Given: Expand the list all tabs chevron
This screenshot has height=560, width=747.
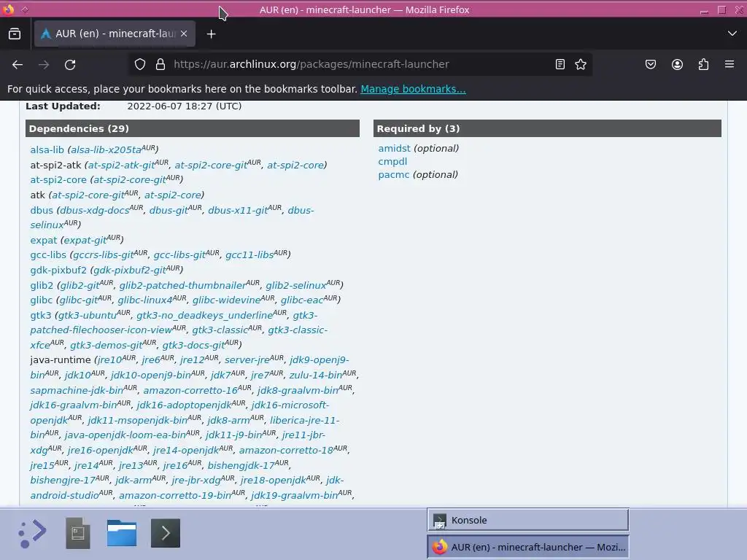Looking at the screenshot, I should (732, 34).
